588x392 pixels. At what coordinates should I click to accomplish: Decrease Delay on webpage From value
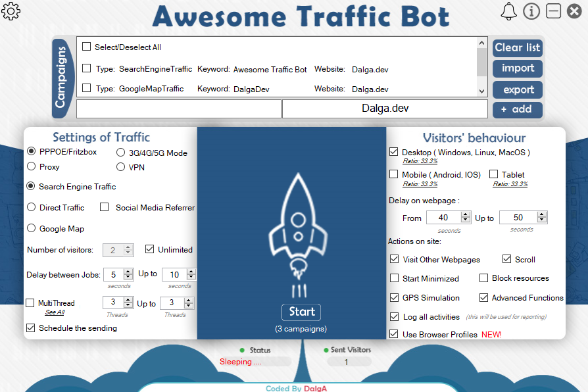466,220
